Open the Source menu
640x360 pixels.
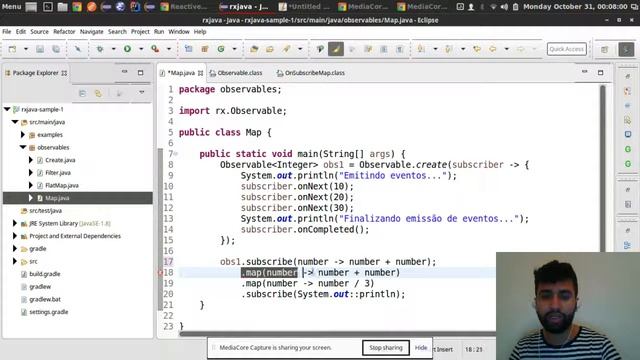click(39, 31)
